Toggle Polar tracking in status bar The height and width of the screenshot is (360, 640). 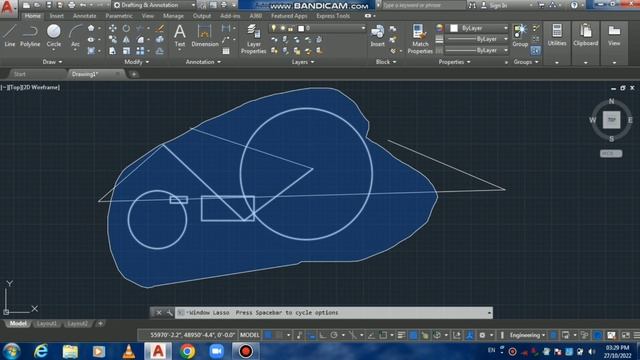[334, 335]
